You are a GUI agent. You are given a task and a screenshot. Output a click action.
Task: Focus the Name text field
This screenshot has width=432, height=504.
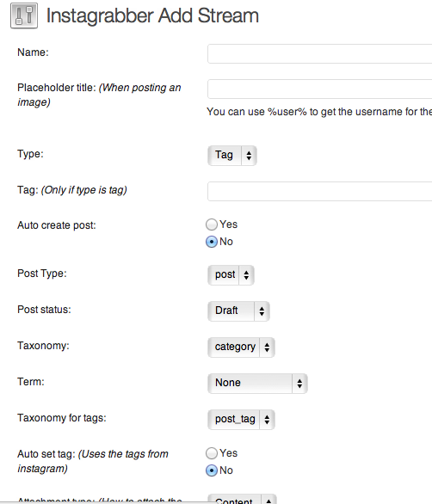point(320,53)
